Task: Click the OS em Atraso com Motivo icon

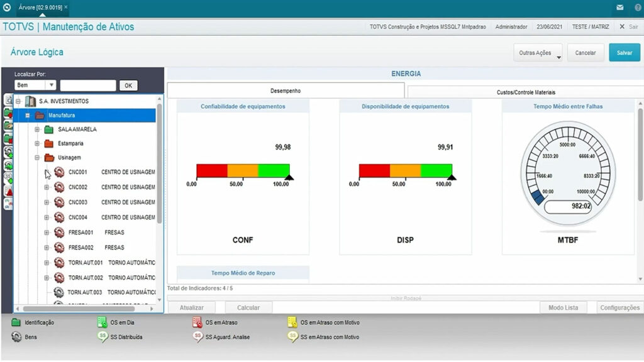Action: coord(292,322)
